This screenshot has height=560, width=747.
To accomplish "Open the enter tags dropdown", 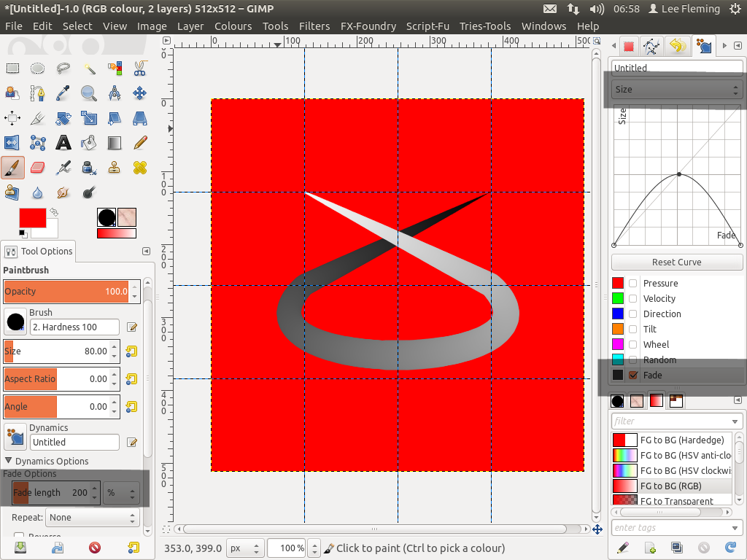I will point(735,528).
